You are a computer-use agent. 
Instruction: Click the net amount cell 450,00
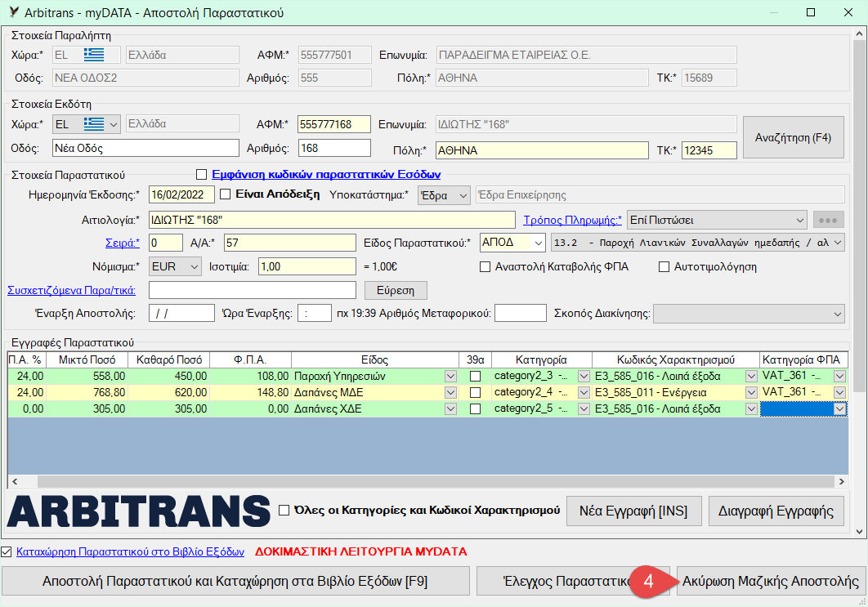pyautogui.click(x=169, y=377)
